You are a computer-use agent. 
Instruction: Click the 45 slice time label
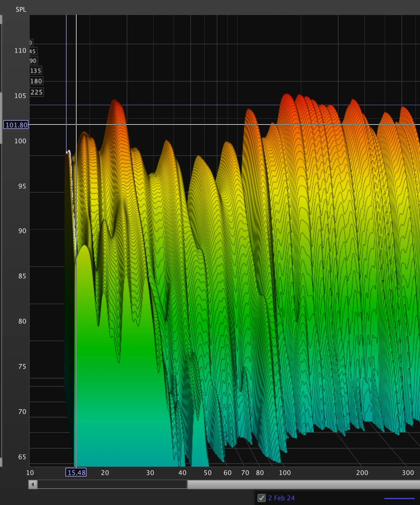tap(33, 51)
